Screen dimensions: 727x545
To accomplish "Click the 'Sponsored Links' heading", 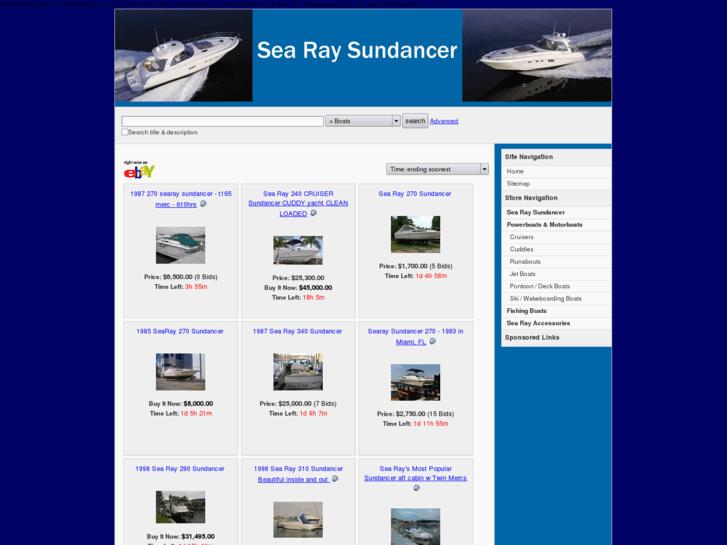I will click(532, 337).
